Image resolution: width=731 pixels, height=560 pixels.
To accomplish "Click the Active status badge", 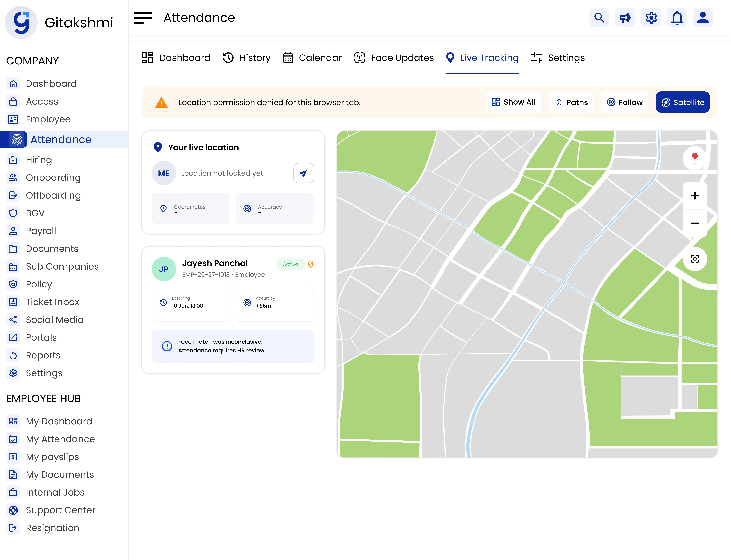I will pos(290,264).
